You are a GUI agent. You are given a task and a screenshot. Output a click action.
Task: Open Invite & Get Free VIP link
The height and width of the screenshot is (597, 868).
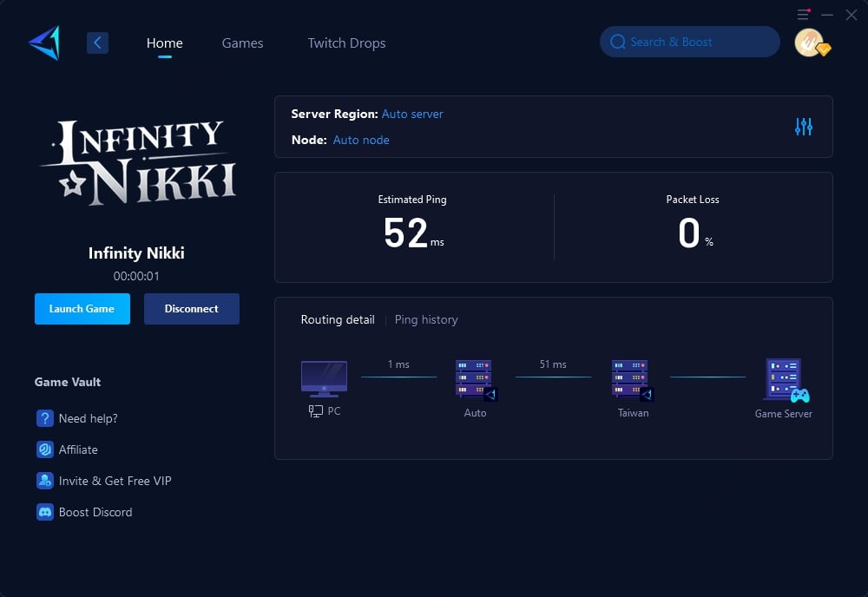115,481
